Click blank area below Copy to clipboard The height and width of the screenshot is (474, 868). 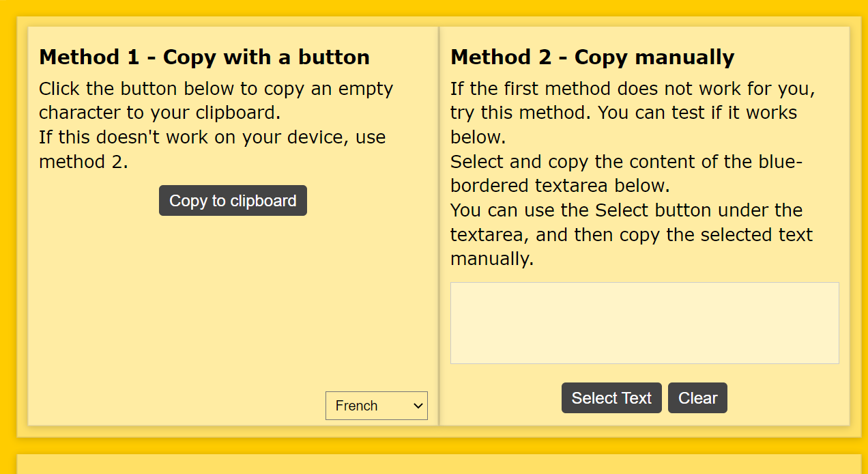pyautogui.click(x=233, y=301)
